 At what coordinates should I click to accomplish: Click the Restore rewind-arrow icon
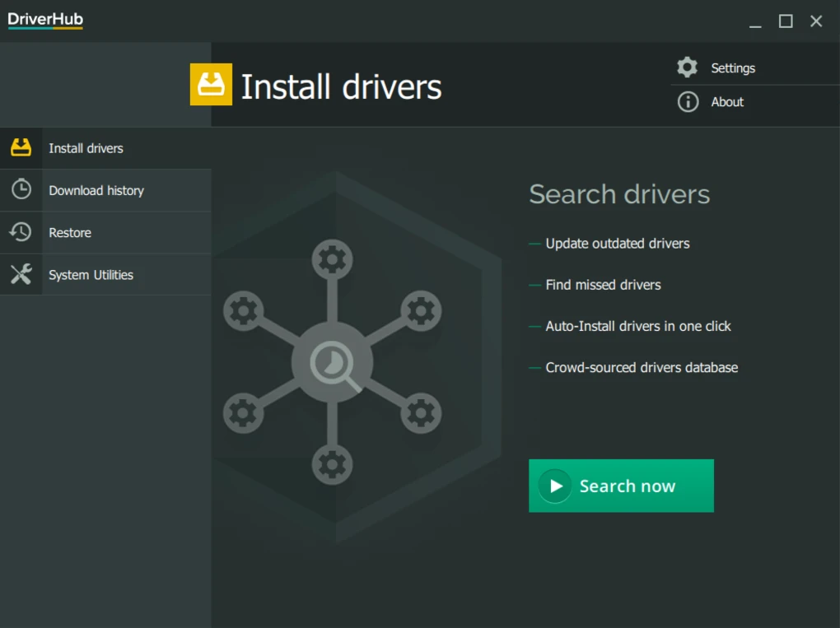pyautogui.click(x=21, y=232)
